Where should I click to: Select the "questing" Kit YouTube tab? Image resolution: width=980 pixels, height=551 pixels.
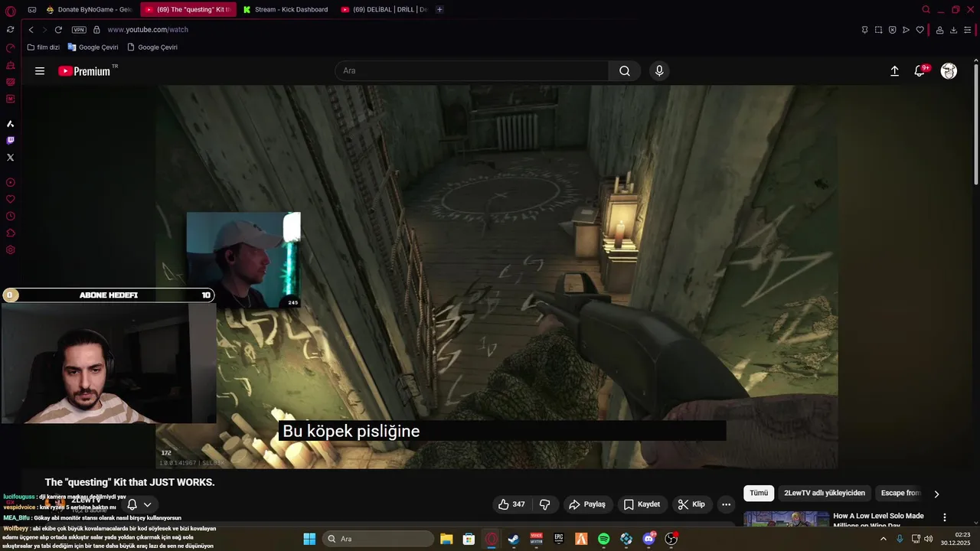(x=187, y=10)
